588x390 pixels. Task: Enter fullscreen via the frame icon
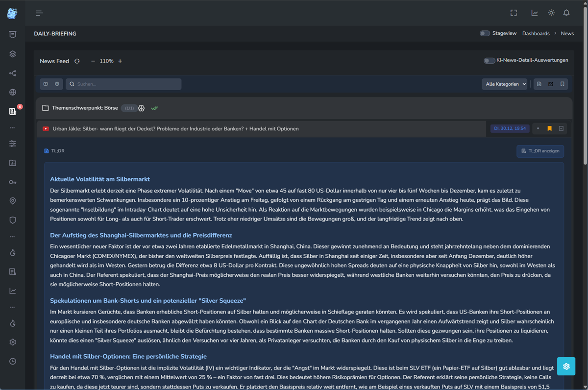514,13
